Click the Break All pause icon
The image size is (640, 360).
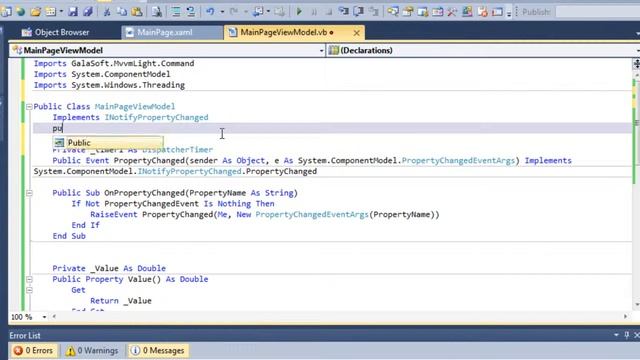click(314, 12)
